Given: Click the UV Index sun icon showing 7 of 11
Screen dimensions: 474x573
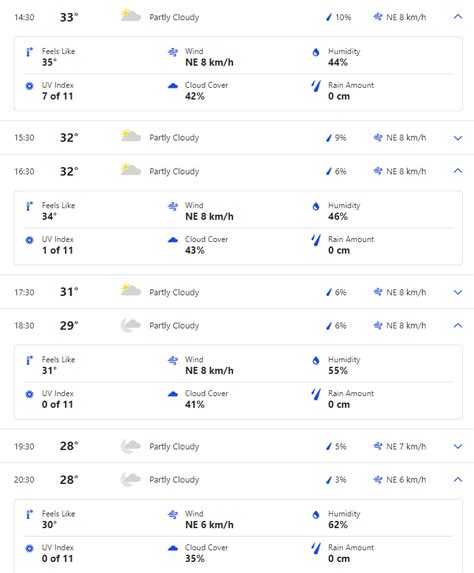Looking at the screenshot, I should (x=29, y=86).
